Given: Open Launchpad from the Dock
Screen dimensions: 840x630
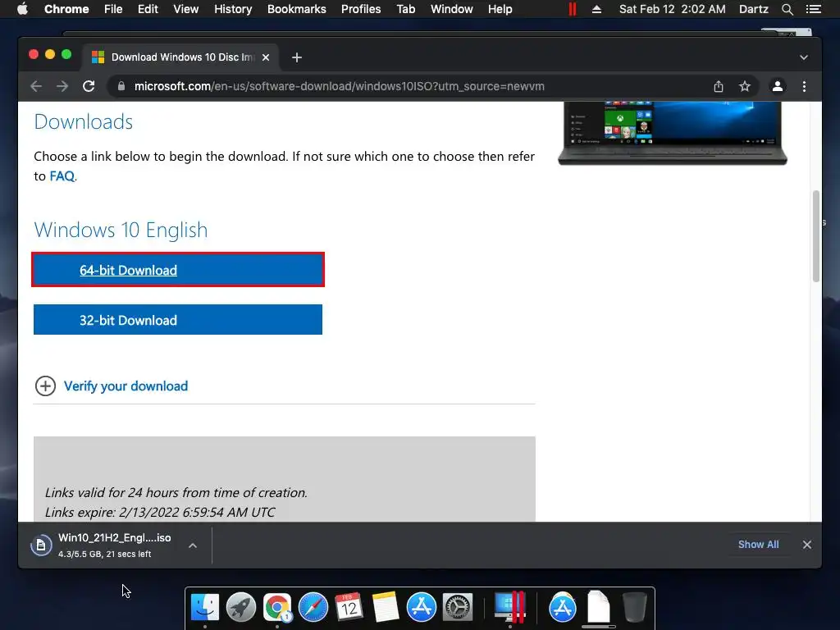Looking at the screenshot, I should [241, 608].
